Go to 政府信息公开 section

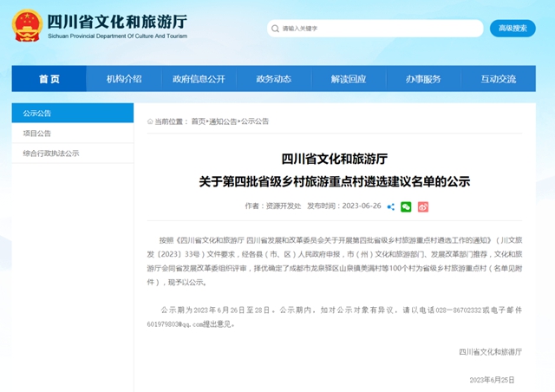(199, 79)
